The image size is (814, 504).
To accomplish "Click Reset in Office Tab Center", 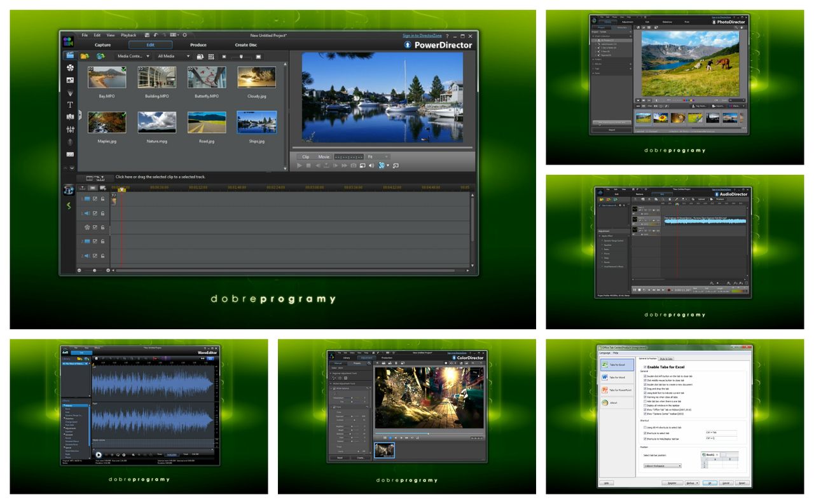I will click(742, 483).
